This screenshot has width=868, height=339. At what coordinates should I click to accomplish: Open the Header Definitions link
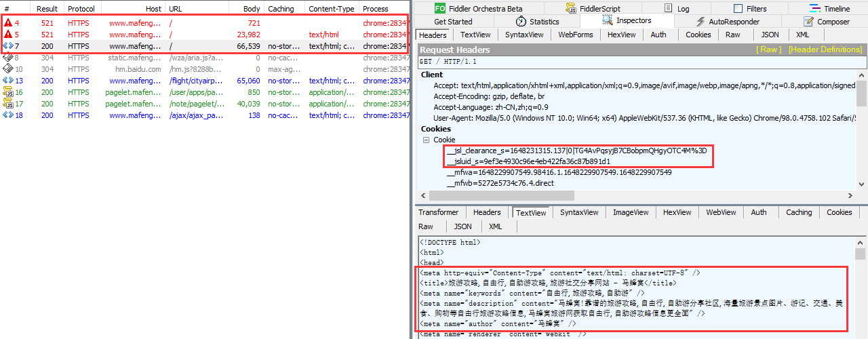[825, 49]
